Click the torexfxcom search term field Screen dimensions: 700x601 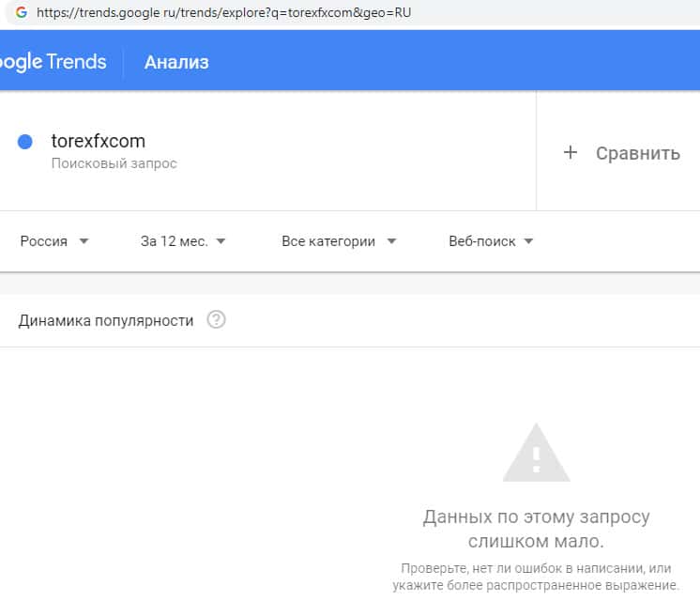click(99, 142)
